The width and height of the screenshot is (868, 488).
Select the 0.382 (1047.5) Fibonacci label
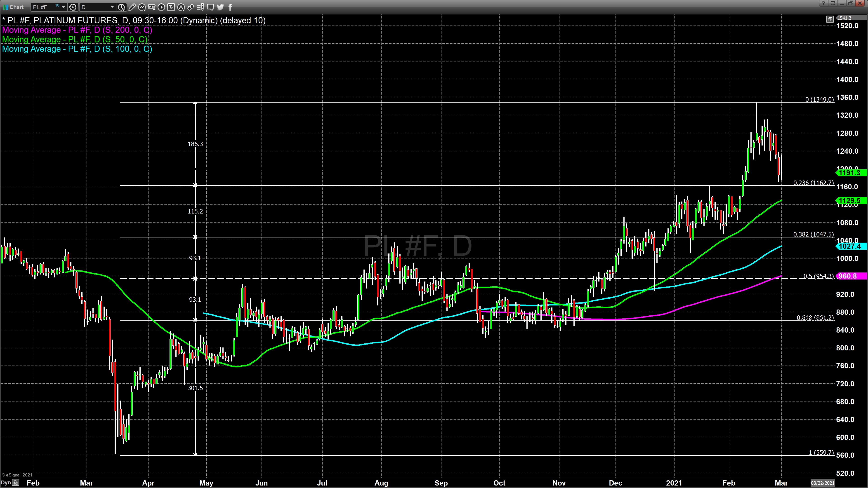click(814, 234)
